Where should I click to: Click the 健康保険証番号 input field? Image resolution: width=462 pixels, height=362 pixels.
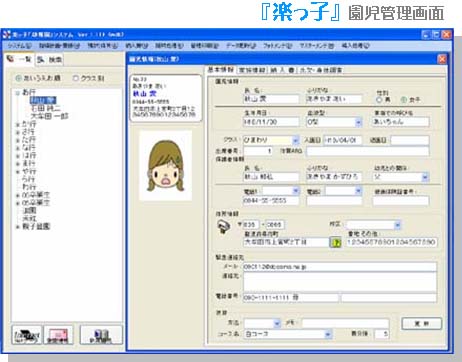click(x=400, y=200)
